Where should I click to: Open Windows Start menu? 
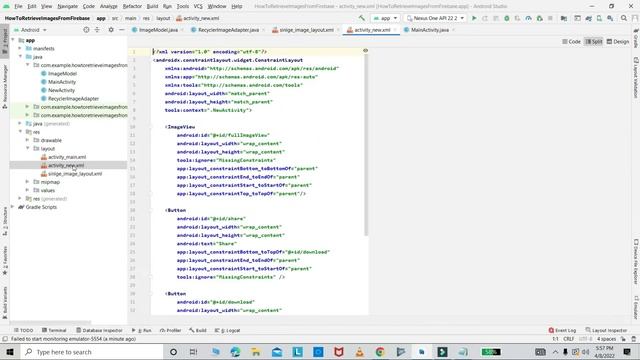point(10,352)
